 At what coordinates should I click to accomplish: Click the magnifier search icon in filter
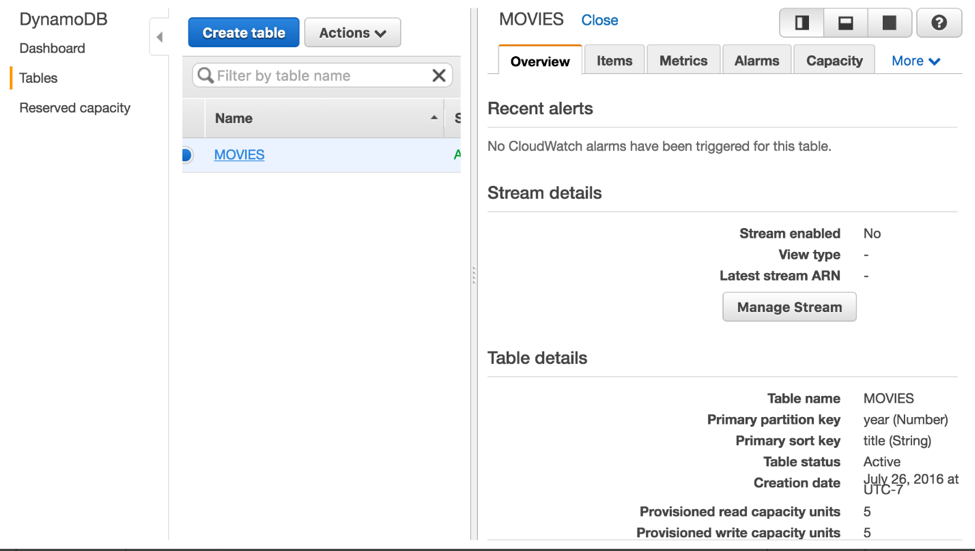click(205, 76)
